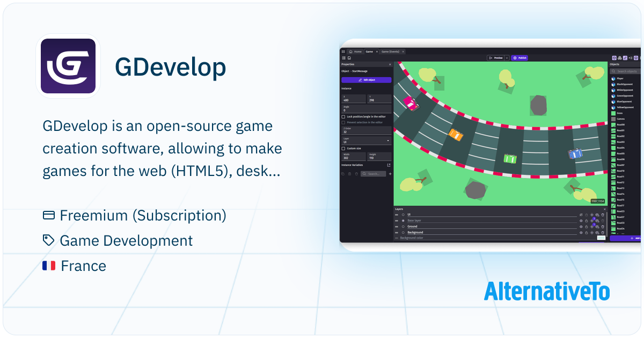
Task: Select the Background layer radio button
Action: coord(403,232)
